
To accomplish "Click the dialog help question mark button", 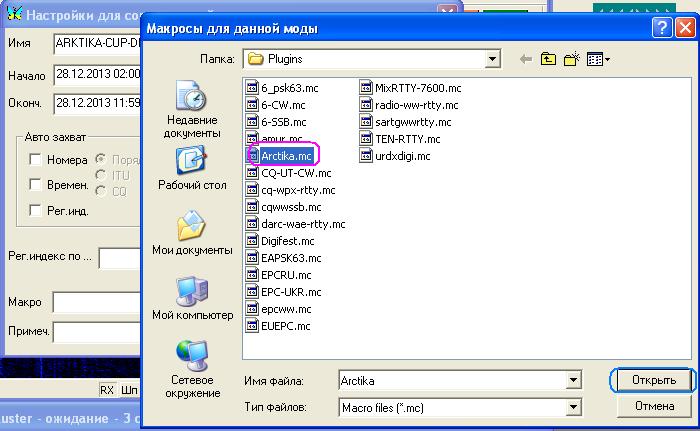I will tap(662, 28).
